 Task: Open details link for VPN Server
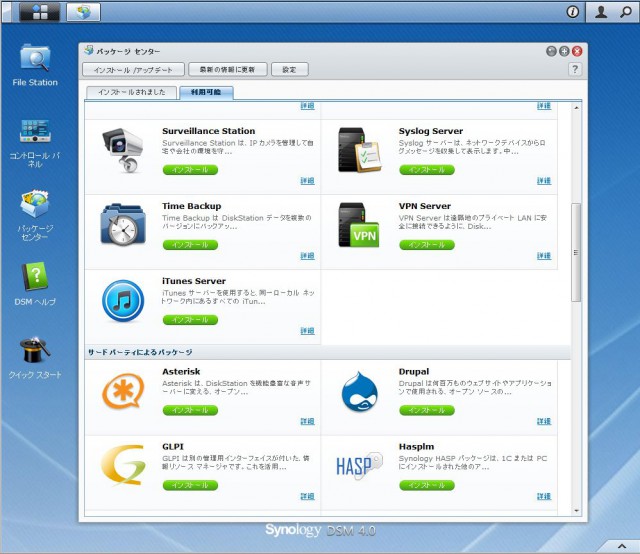pos(544,256)
